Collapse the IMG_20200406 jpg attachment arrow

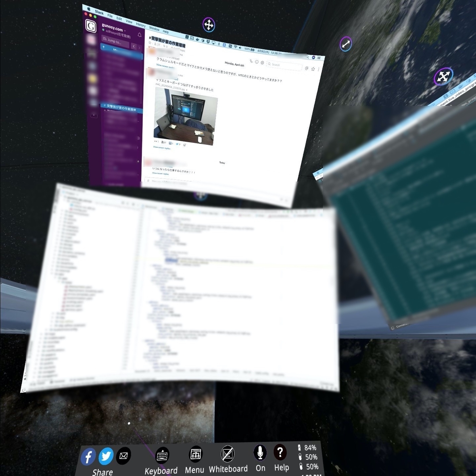[187, 90]
